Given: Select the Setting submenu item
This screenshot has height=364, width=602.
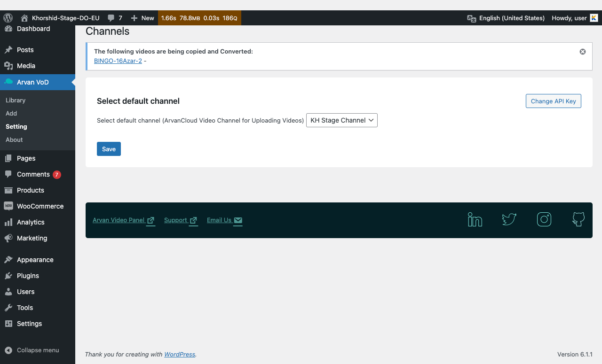Looking at the screenshot, I should coord(16,126).
